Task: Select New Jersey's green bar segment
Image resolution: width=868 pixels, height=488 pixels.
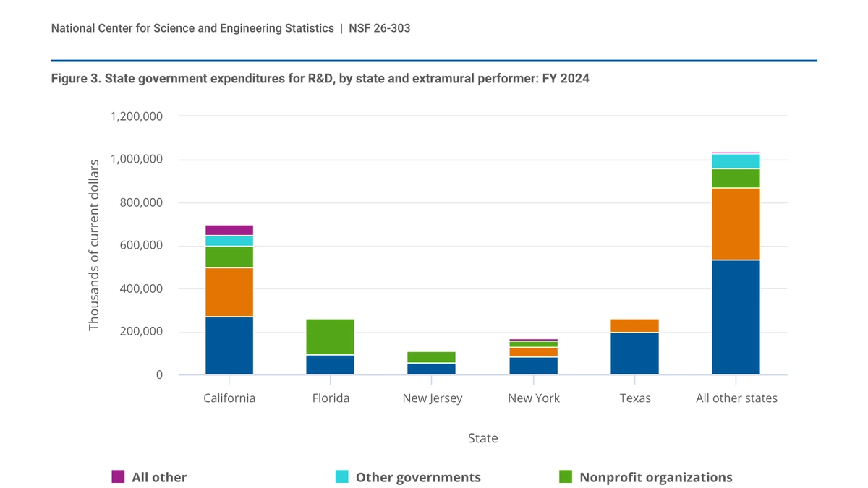Action: point(432,357)
